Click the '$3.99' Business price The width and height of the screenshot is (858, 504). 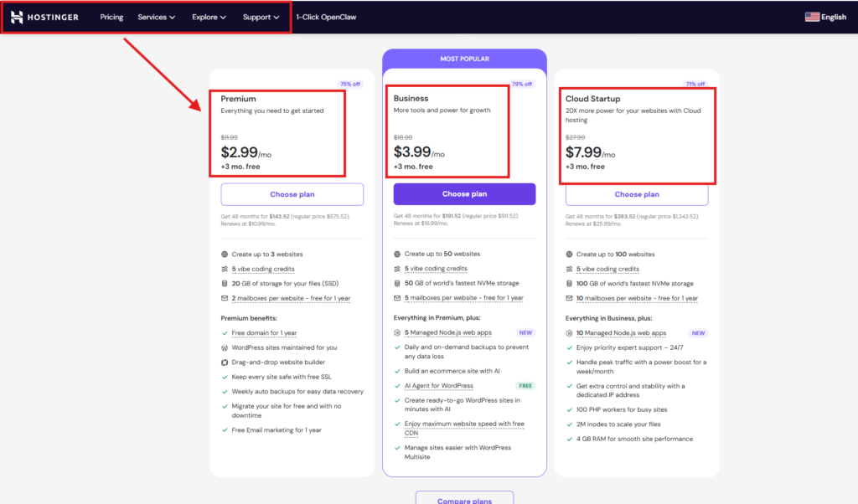point(412,152)
